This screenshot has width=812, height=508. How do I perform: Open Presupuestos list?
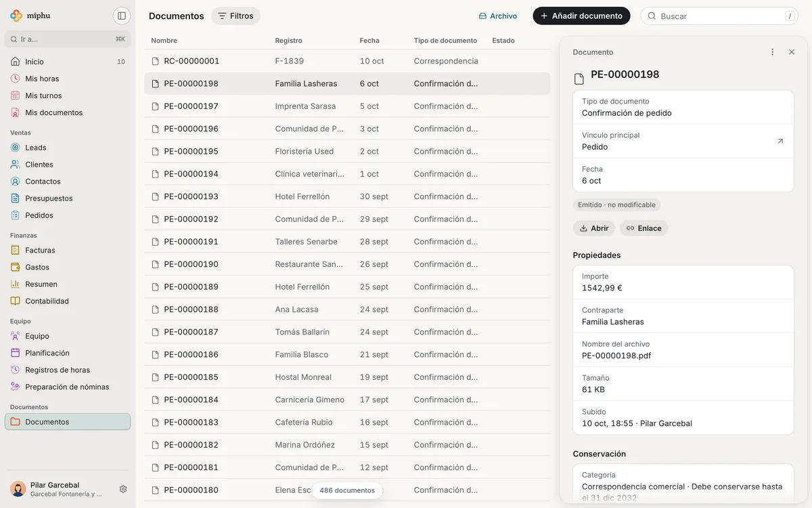[x=68, y=198]
